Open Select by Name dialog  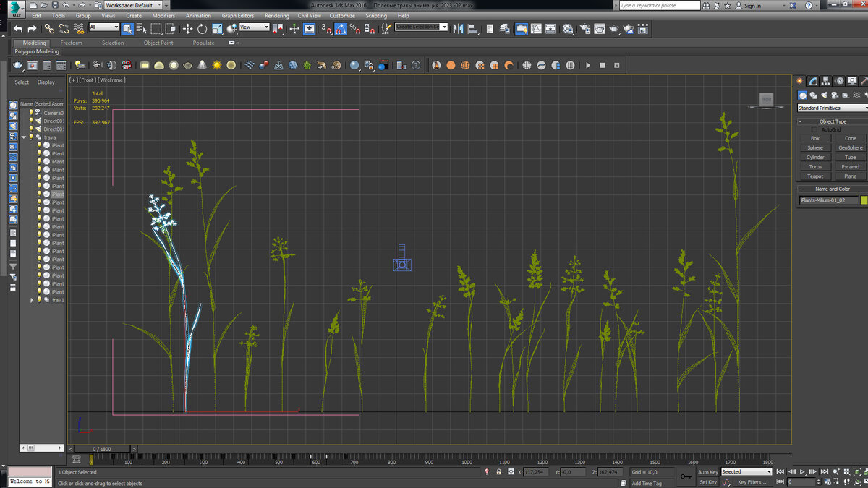141,29
